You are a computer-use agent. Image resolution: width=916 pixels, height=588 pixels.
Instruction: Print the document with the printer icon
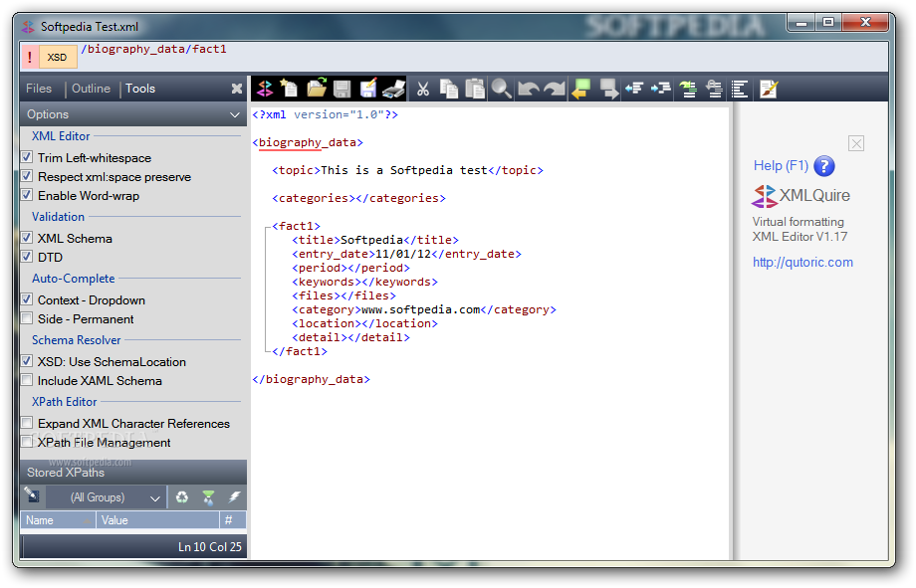[394, 89]
